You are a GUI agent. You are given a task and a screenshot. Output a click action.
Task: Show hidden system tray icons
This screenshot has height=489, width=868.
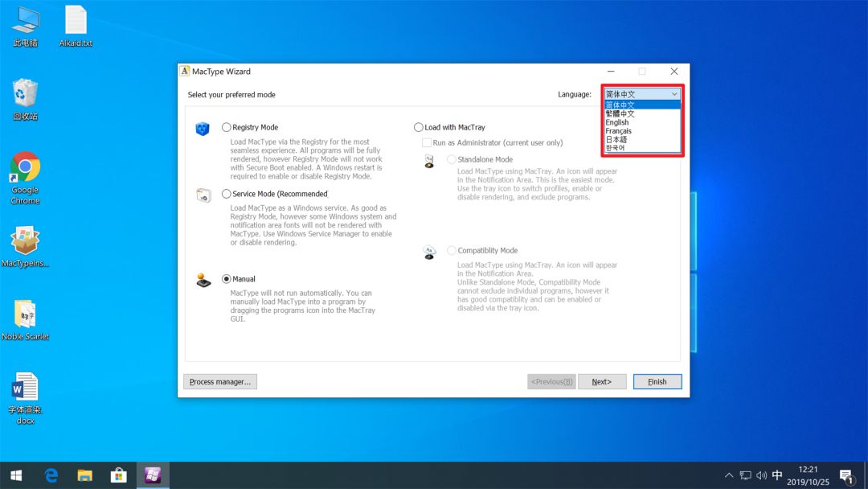[729, 475]
